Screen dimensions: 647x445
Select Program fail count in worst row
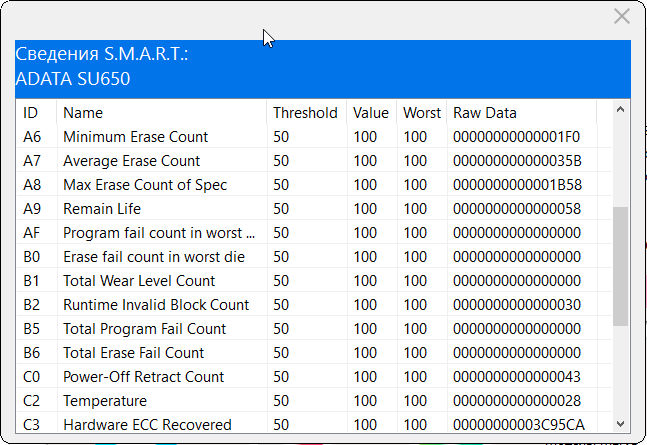[314, 232]
